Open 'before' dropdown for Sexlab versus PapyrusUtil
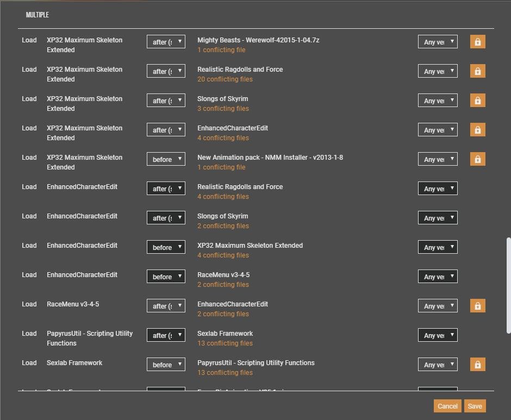Screen dimensions: 511x420 pyautogui.click(x=166, y=364)
